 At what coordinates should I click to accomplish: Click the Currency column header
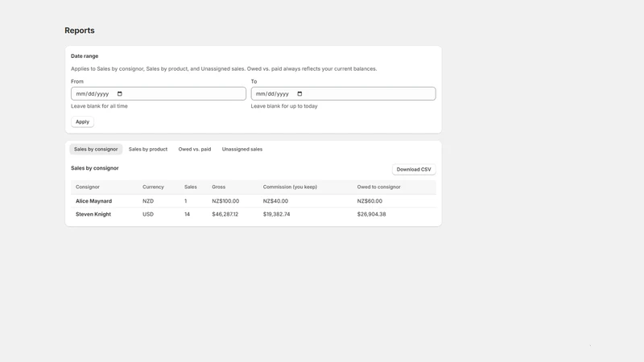click(153, 187)
